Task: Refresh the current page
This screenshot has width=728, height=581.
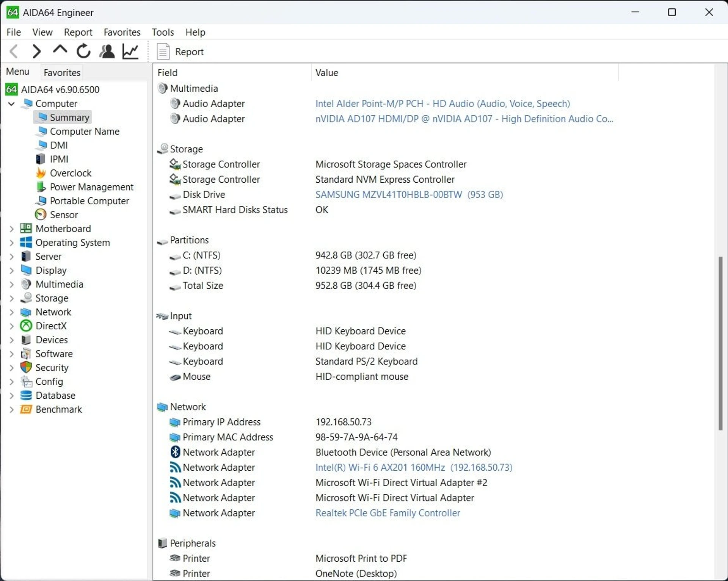Action: click(x=83, y=51)
